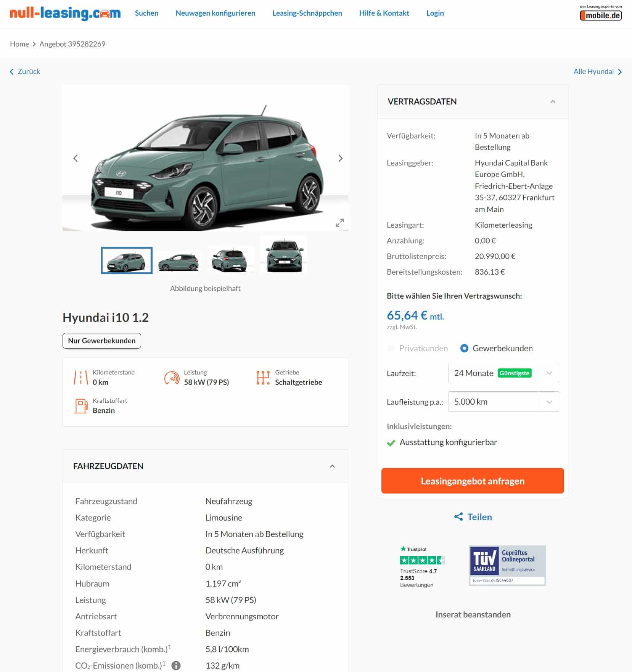
Task: Click the Deutsche Ausführung value
Action: point(244,550)
